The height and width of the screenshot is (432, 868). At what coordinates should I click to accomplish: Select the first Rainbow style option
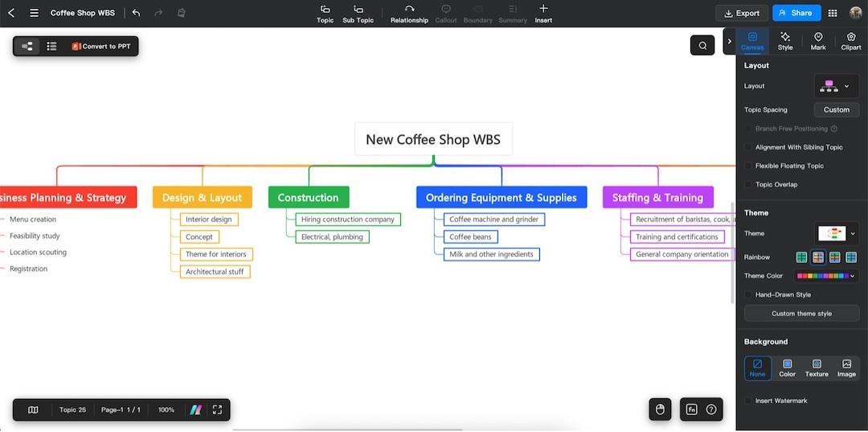(801, 257)
